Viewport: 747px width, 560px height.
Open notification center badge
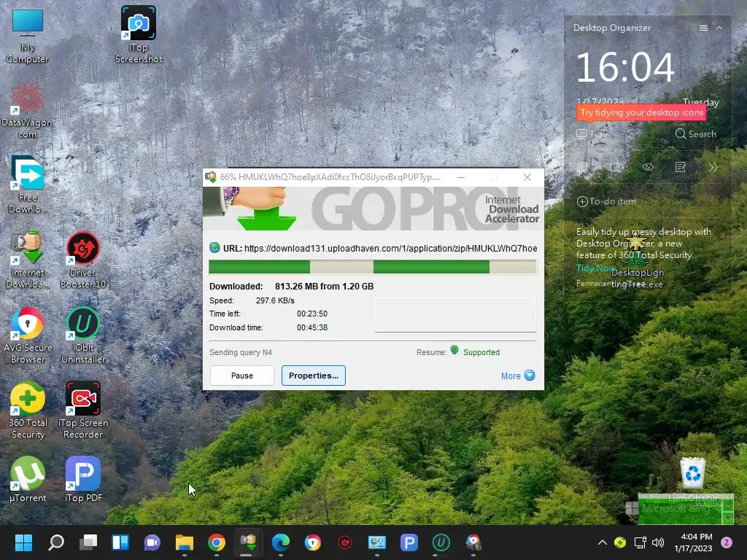pyautogui.click(x=726, y=542)
